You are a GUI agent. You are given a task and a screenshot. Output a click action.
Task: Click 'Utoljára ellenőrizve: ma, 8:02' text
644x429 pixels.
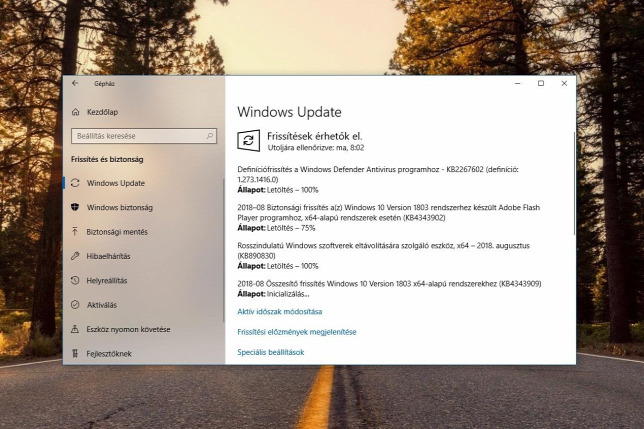[x=316, y=148]
